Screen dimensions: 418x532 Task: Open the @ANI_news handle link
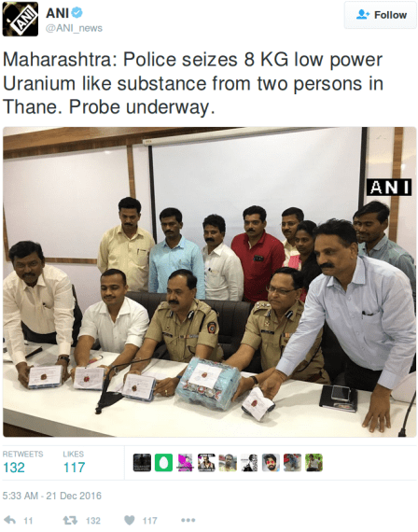coord(74,28)
